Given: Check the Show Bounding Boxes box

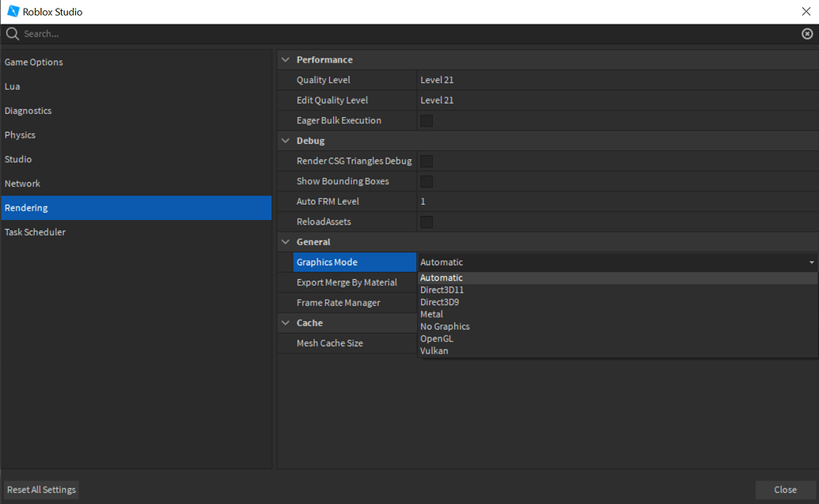Looking at the screenshot, I should pos(425,180).
